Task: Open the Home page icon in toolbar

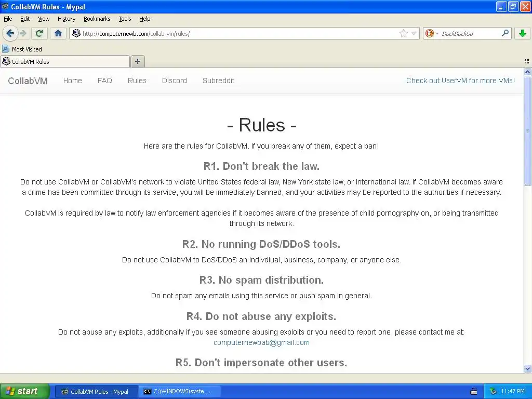Action: click(58, 33)
